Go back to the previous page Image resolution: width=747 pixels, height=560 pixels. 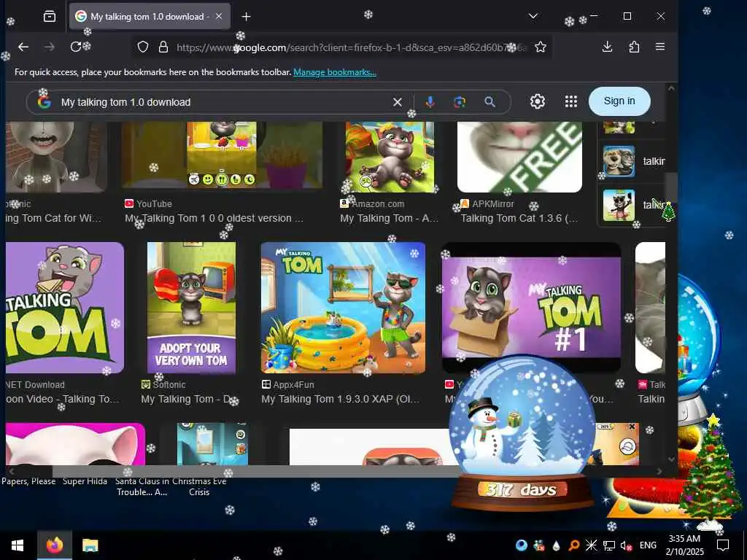click(x=23, y=47)
